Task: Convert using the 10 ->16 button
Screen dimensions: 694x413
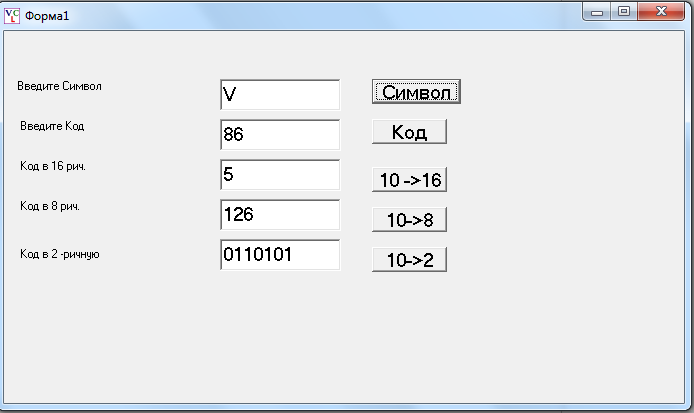Action: click(x=409, y=179)
